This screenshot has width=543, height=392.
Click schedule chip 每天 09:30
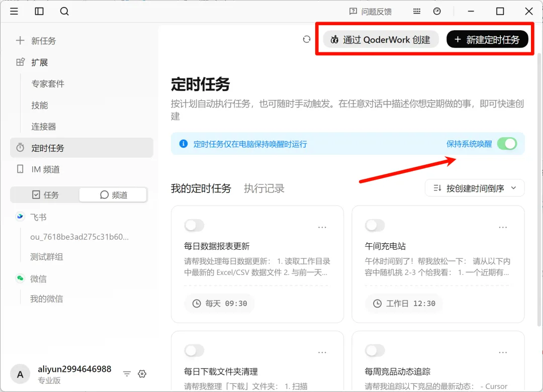tap(219, 304)
